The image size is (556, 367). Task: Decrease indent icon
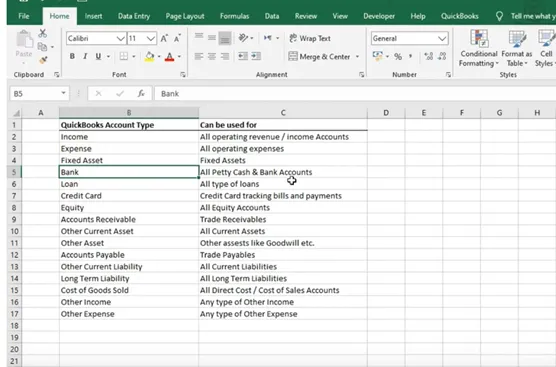coord(243,56)
